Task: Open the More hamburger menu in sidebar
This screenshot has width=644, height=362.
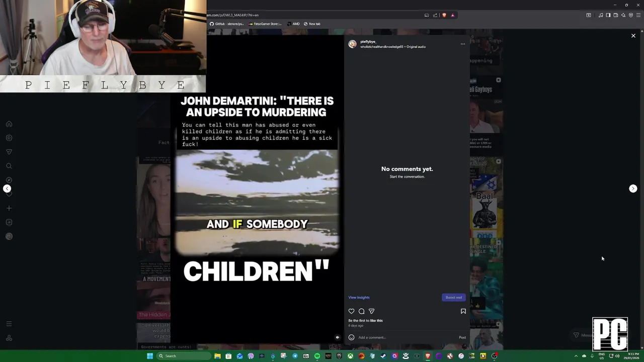Action: (9, 324)
